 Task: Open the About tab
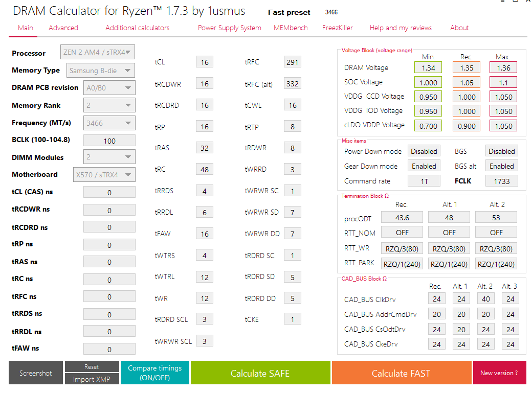coord(459,28)
